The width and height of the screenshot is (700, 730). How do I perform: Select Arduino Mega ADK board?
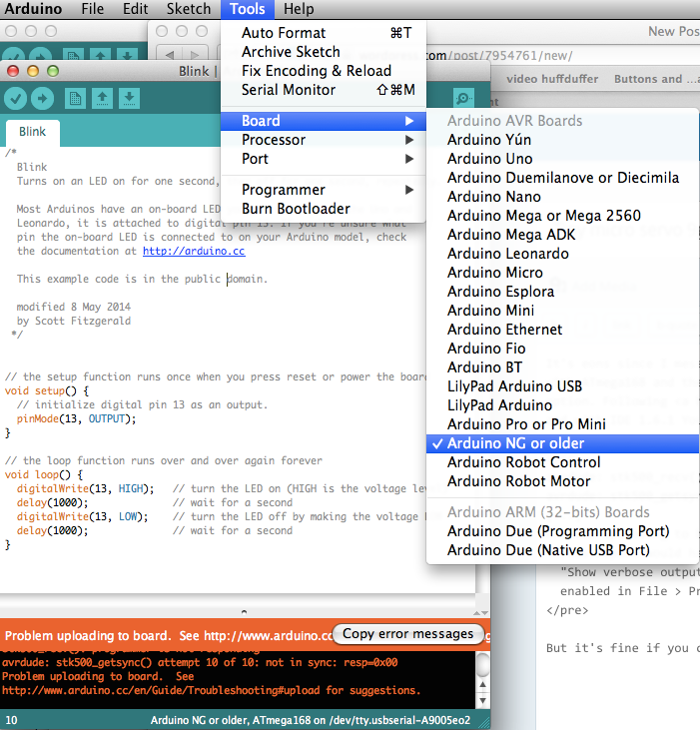click(x=562, y=235)
